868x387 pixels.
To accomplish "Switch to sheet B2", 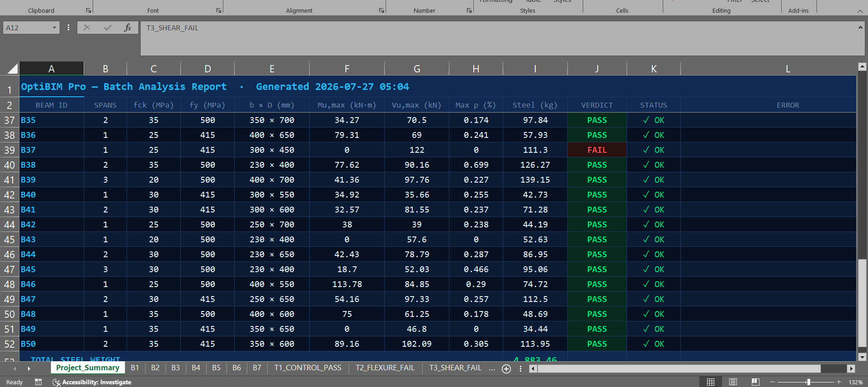I will tap(155, 368).
